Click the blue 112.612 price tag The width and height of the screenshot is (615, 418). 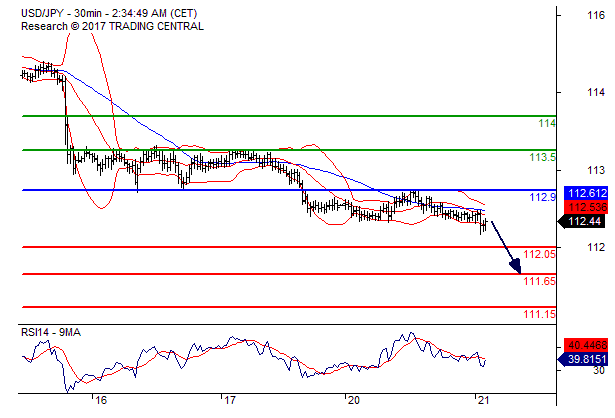click(x=586, y=193)
